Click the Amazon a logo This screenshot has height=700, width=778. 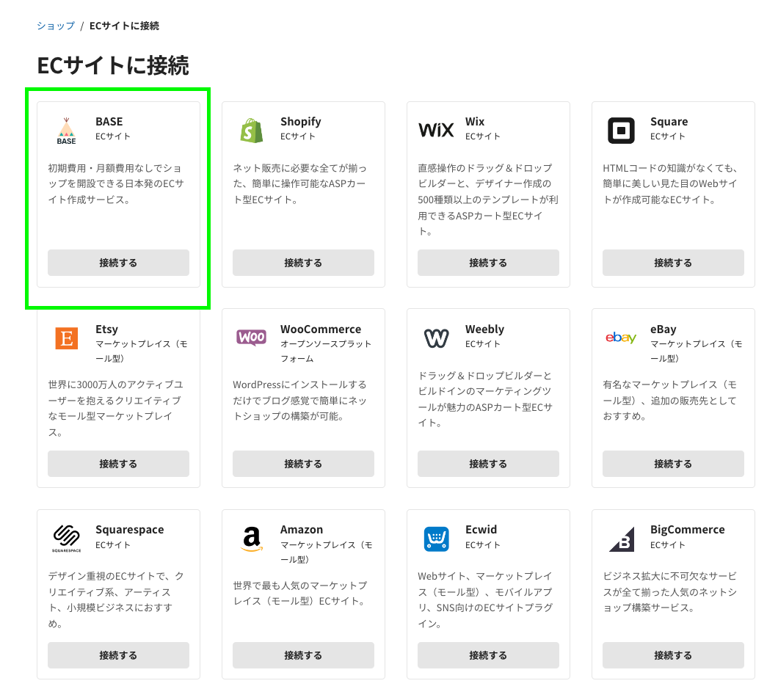252,539
